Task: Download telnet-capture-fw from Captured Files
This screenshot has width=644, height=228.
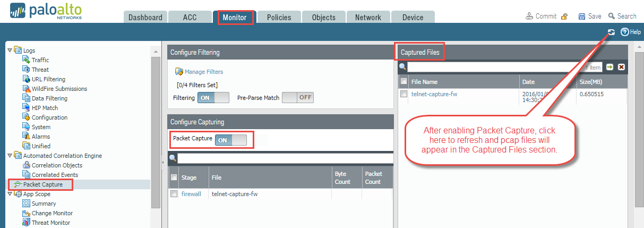Action: tap(434, 94)
